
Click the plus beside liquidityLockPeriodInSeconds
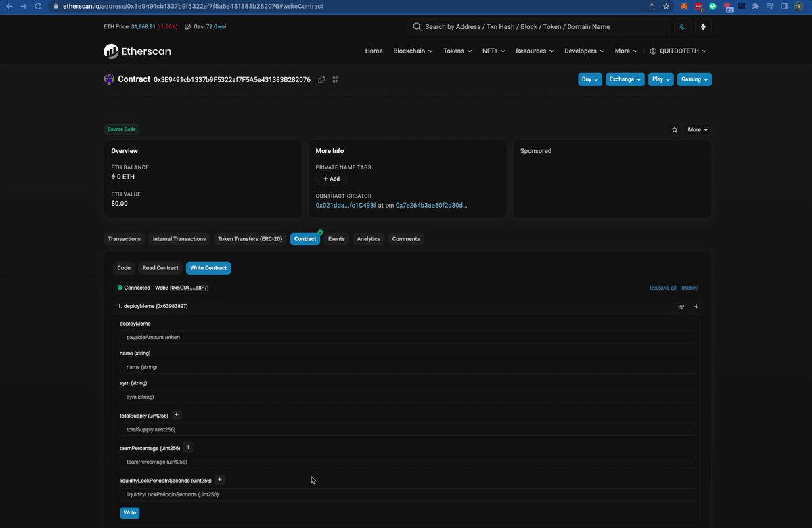pos(220,480)
